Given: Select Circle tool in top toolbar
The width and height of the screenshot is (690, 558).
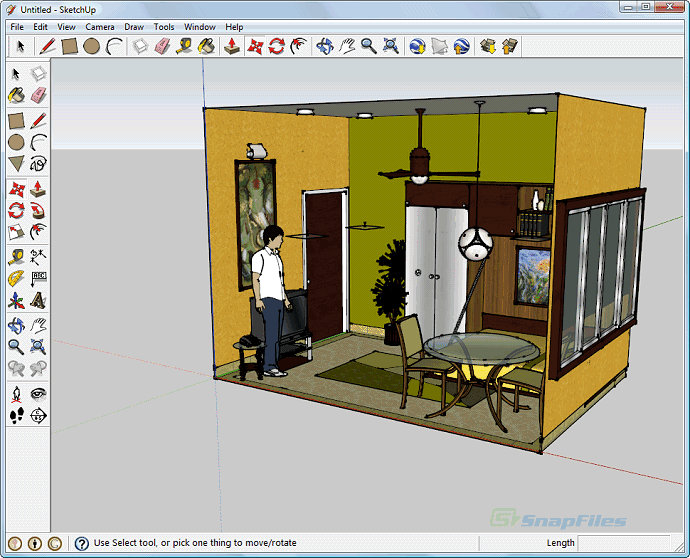Looking at the screenshot, I should tap(92, 46).
